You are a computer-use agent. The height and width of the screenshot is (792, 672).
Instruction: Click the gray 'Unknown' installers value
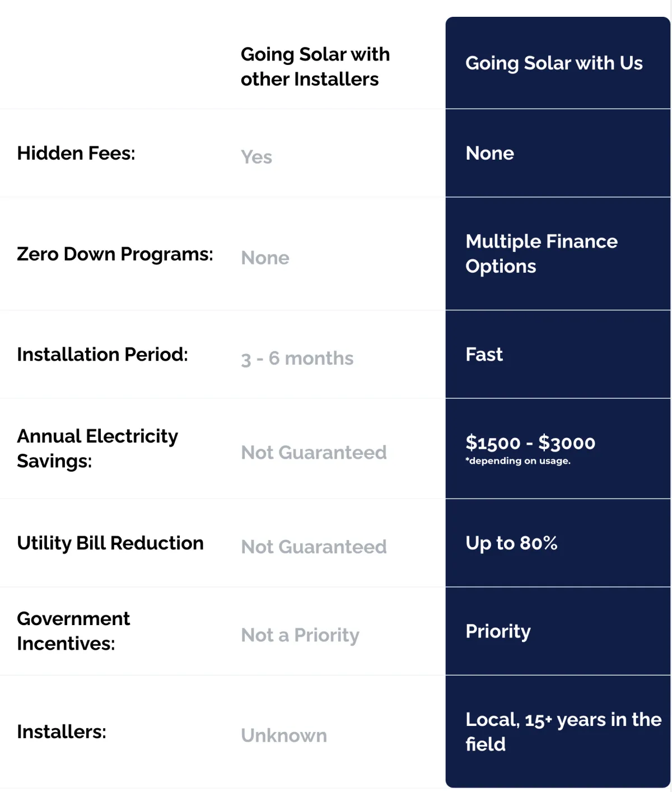(284, 735)
